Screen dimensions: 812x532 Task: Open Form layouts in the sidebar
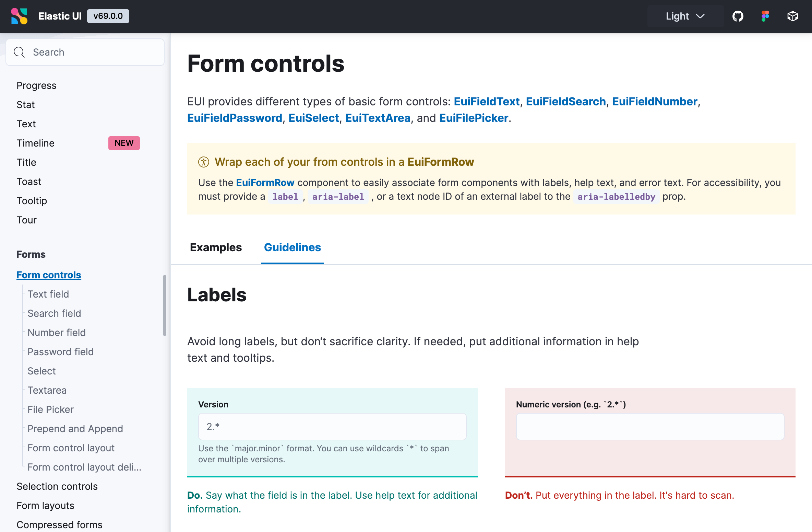pos(45,506)
